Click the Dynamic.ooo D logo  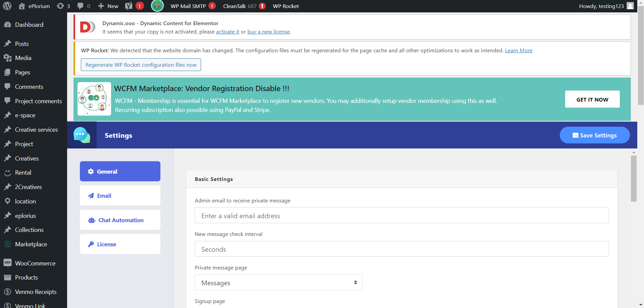click(88, 27)
